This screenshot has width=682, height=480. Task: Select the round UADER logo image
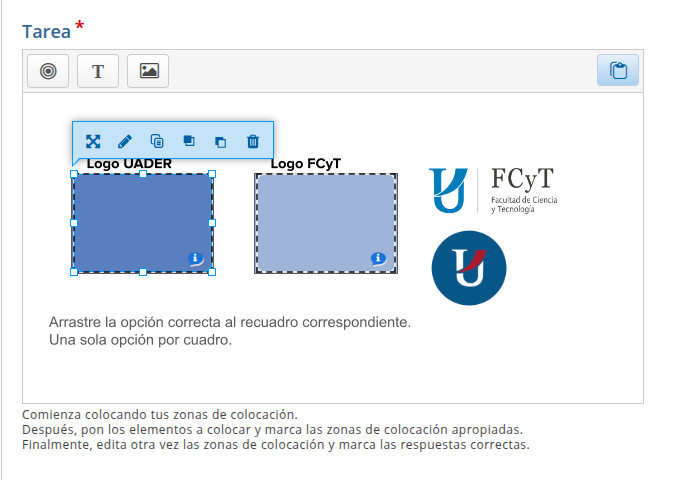tap(469, 268)
